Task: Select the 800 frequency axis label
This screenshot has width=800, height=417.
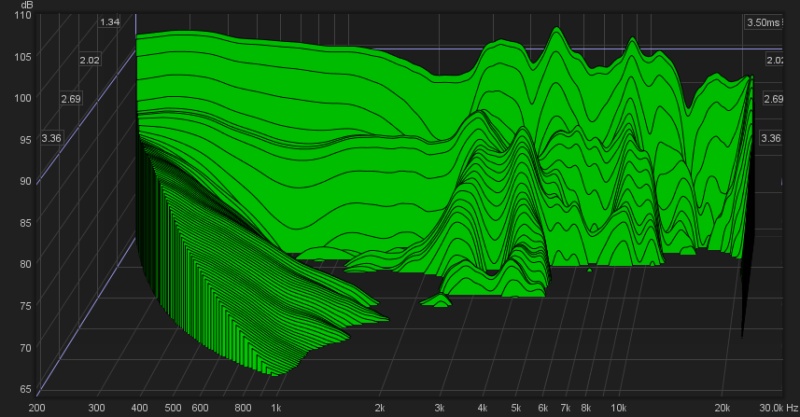Action: 243,408
